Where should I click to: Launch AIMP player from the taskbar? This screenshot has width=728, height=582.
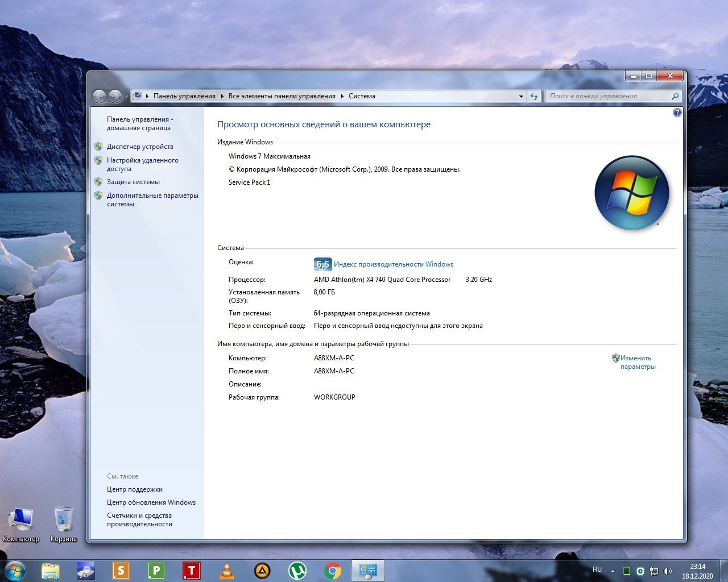click(x=262, y=571)
